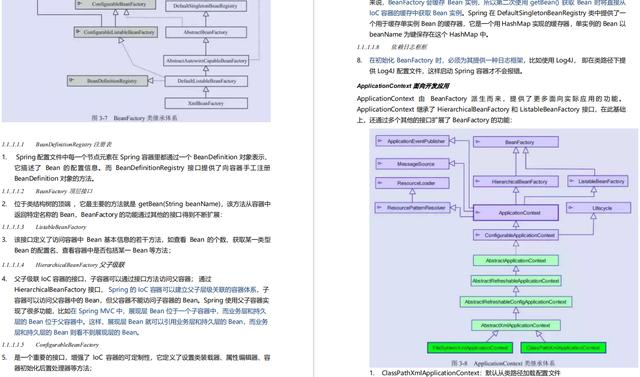
Task: Click the 'ResourcePatternResolver' diagram box
Action: 412,208
